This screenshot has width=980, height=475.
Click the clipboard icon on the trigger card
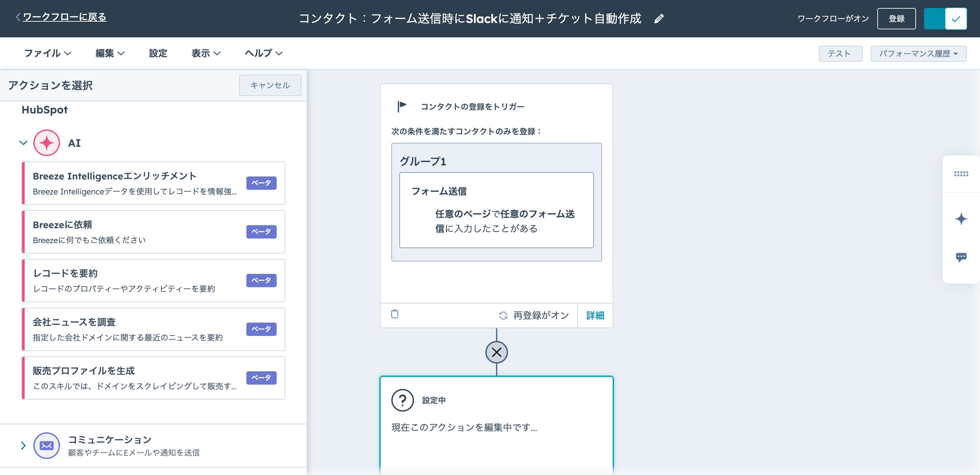pos(395,314)
